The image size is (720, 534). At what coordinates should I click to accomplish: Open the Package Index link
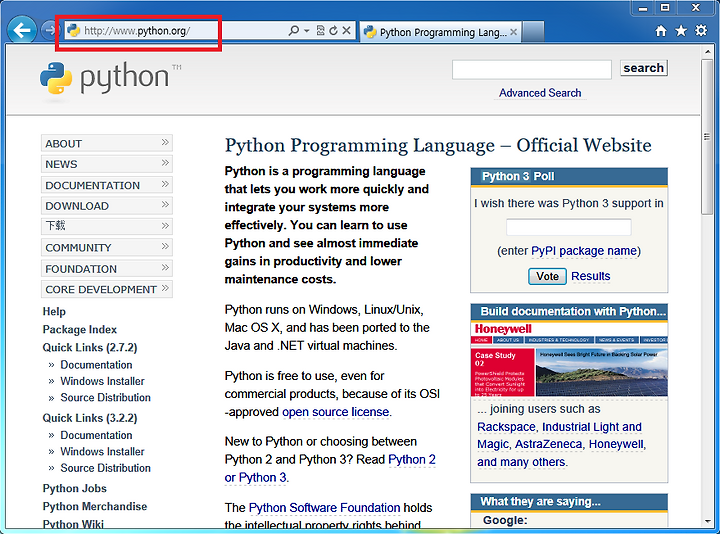pyautogui.click(x=80, y=329)
